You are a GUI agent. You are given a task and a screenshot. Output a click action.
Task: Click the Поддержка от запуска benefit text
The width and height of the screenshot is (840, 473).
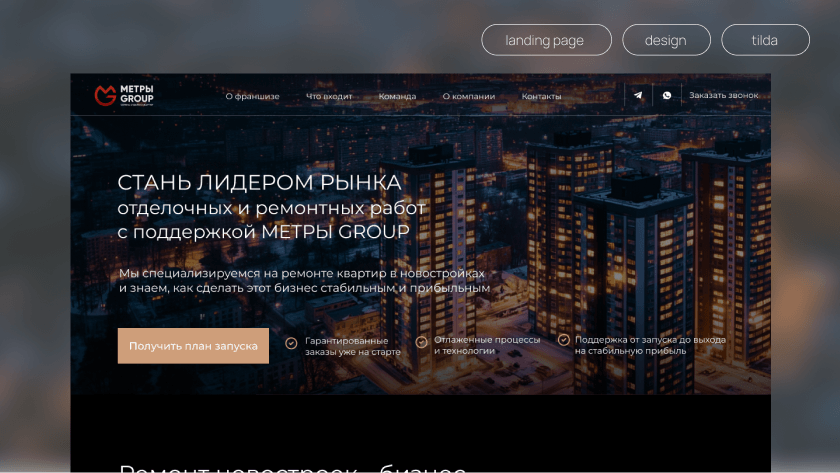point(650,345)
